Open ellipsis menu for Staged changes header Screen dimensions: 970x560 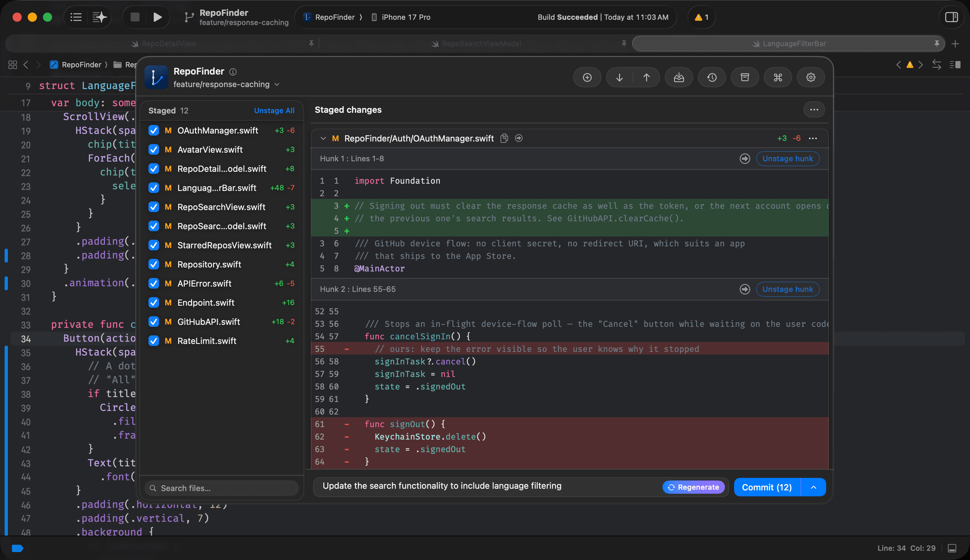click(814, 109)
